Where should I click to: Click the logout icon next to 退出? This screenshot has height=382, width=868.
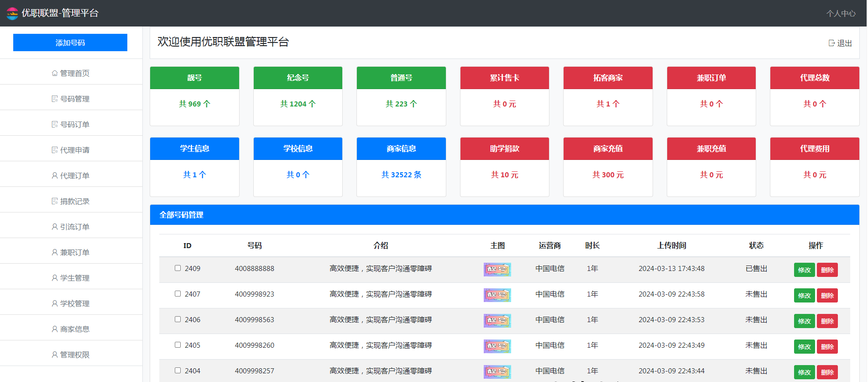[x=831, y=43]
